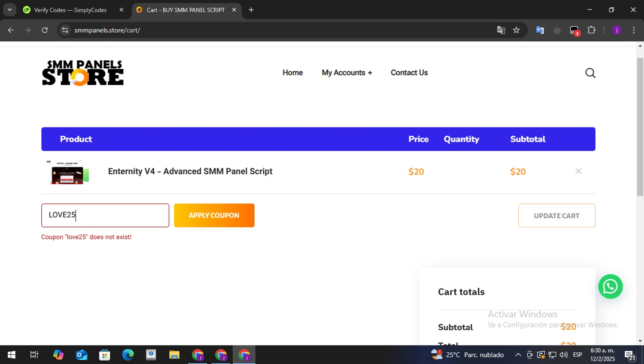644x364 pixels.
Task: Click the Update Cart button
Action: [x=557, y=215]
